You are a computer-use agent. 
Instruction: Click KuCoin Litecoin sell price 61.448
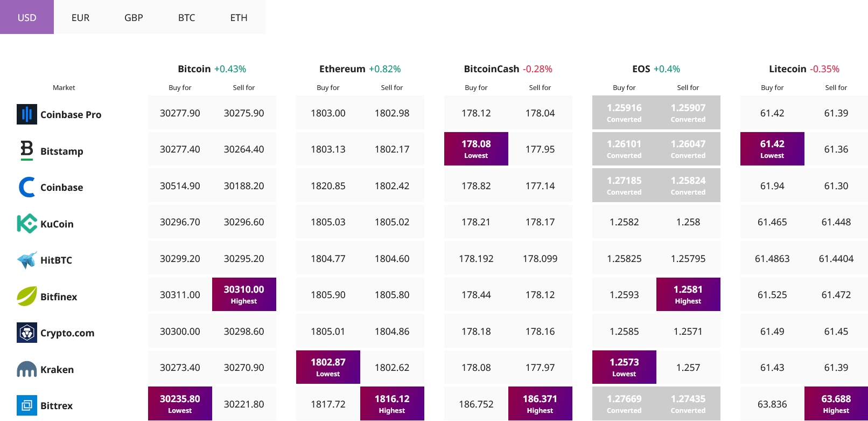[x=836, y=222]
